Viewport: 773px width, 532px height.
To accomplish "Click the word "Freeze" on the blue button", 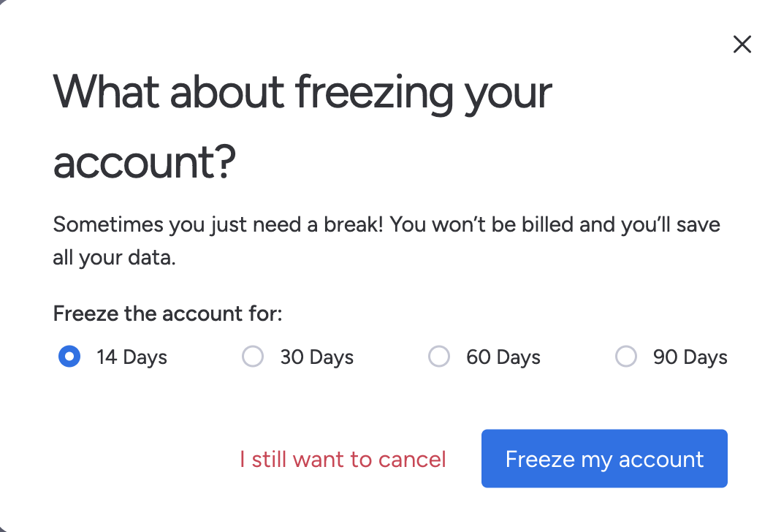I will 539,459.
